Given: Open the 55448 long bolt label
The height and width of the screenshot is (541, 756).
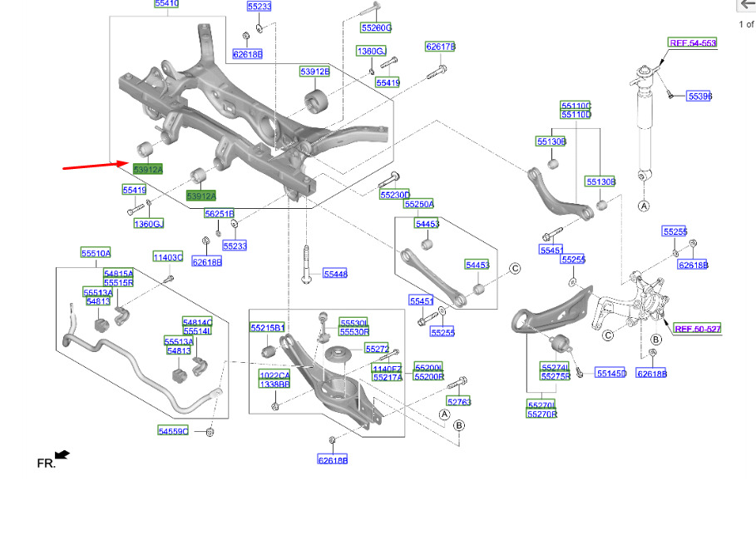Looking at the screenshot, I should tap(335, 274).
